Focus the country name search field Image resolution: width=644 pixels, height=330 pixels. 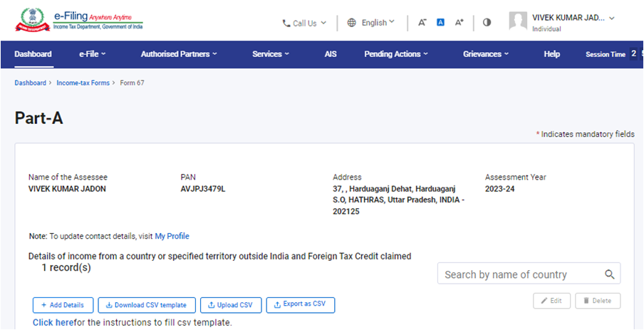519,274
